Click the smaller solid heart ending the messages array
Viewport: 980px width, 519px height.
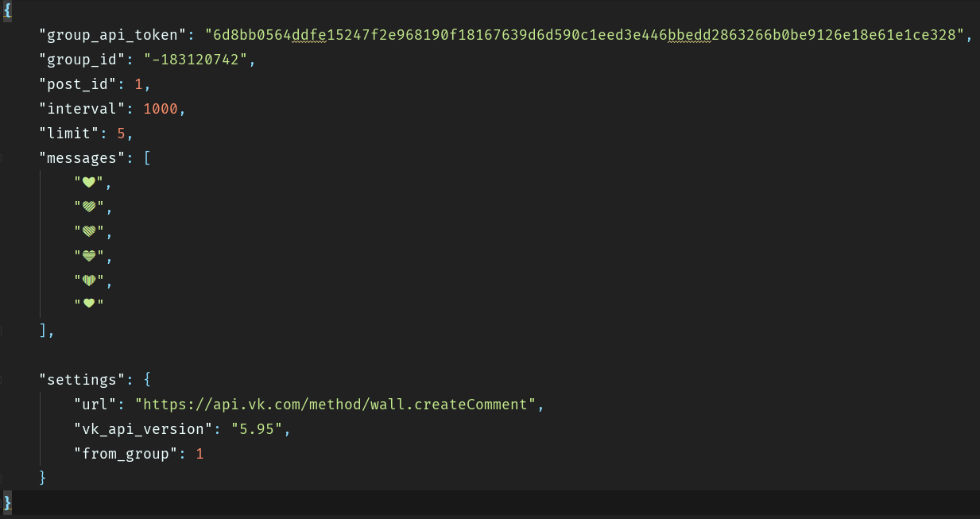[x=89, y=304]
